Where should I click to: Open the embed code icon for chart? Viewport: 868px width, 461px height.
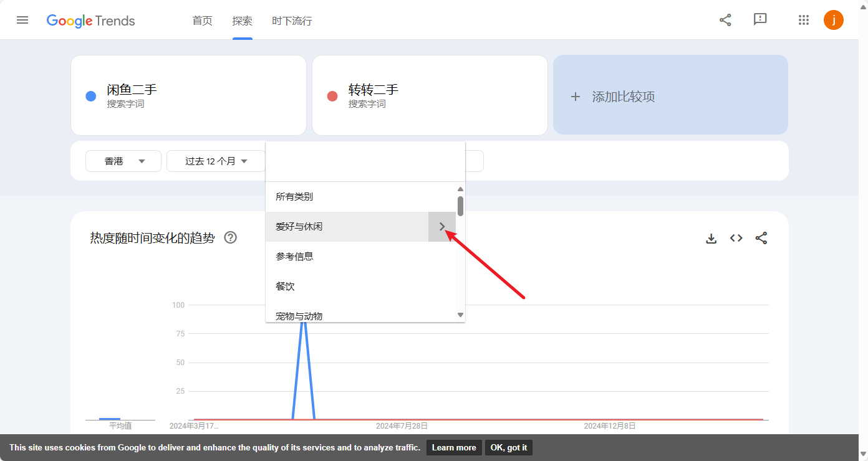point(736,238)
